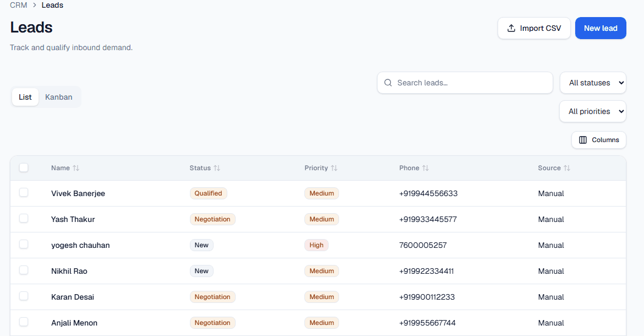This screenshot has width=644, height=336.
Task: Check the Yash Thakur row checkbox
Action: tap(24, 218)
